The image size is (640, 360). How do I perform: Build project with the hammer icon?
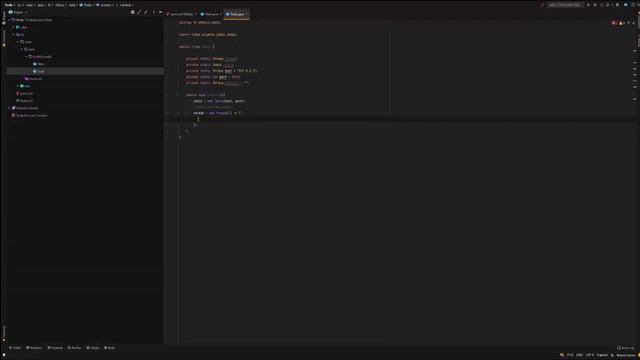click(542, 5)
